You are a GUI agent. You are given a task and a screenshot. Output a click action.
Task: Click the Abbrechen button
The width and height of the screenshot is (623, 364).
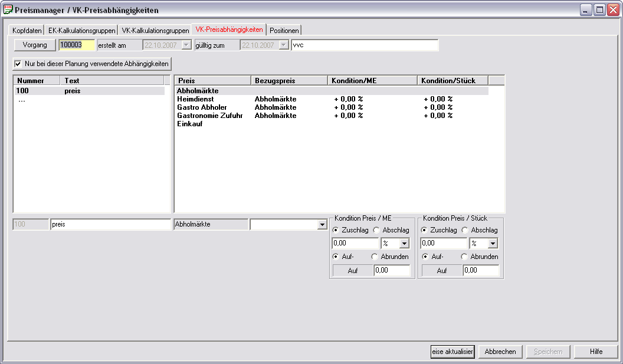(x=500, y=352)
